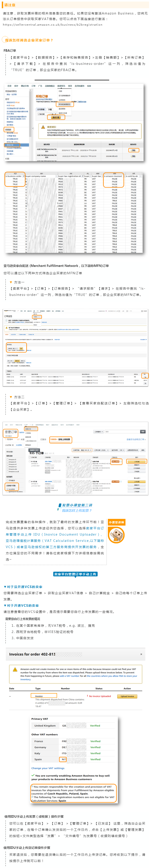Click the triangle before 对于没开通VCS的卖家

click(5, 587)
